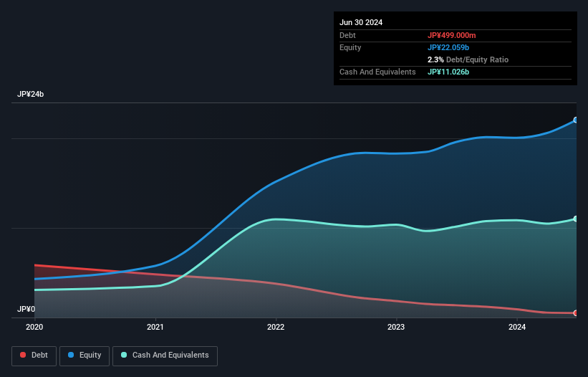This screenshot has width=588, height=377.
Task: Click the 2023 axis label
Action: pyautogui.click(x=396, y=327)
